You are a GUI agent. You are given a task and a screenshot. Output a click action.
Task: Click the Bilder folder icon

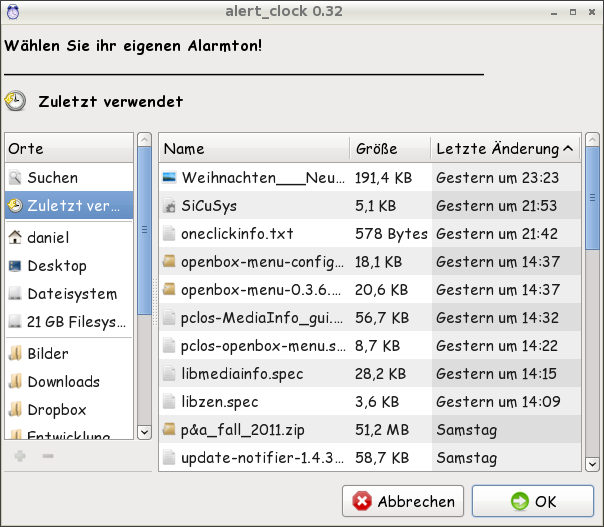15,353
